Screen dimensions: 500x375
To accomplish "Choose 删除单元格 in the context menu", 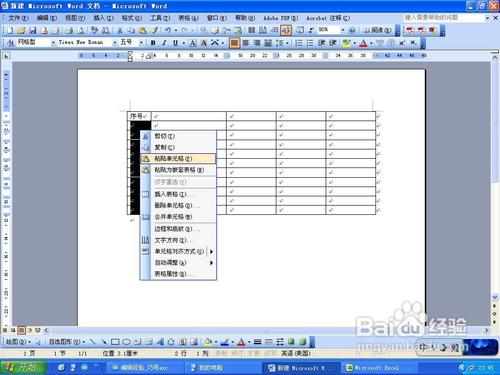I will click(178, 206).
